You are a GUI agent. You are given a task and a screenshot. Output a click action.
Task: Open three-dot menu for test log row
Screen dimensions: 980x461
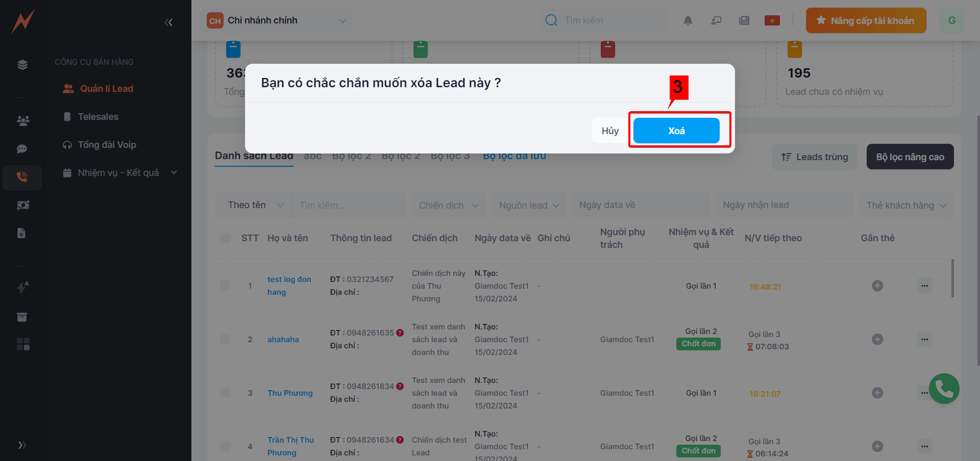coord(924,286)
